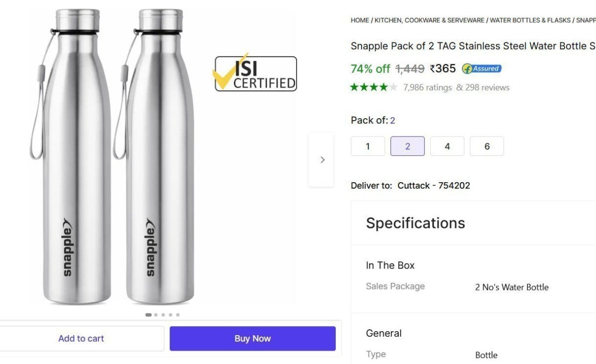Image resolution: width=596 pixels, height=364 pixels.
Task: Click the Buy Now button
Action: click(x=252, y=338)
